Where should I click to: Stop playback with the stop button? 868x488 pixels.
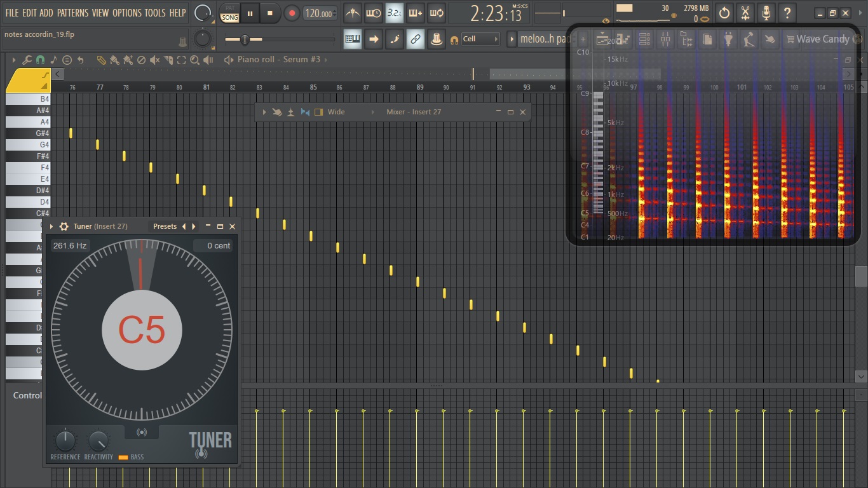[x=270, y=13]
